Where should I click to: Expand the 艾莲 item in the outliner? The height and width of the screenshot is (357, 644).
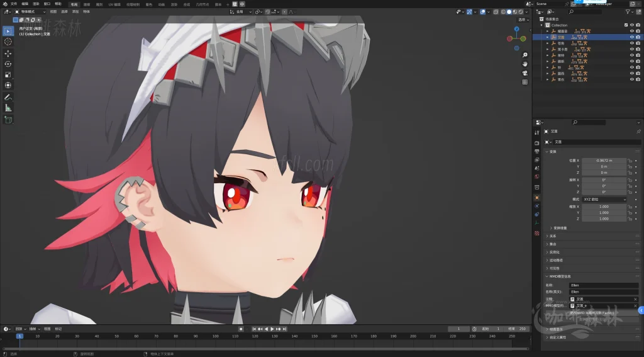(548, 37)
